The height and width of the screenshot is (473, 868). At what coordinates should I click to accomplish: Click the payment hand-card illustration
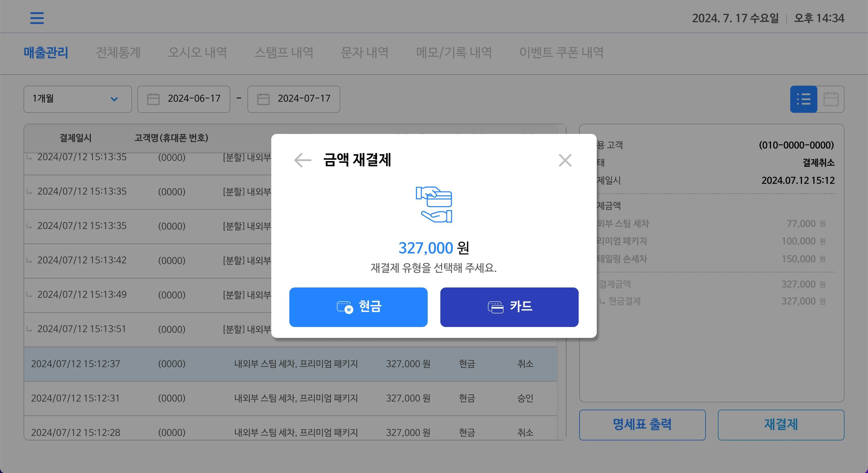(x=434, y=205)
